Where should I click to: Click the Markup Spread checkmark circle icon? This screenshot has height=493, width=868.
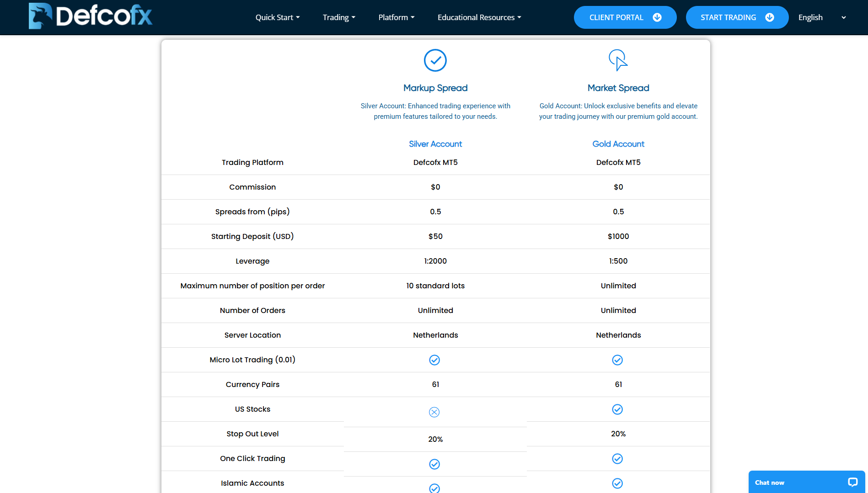(435, 60)
